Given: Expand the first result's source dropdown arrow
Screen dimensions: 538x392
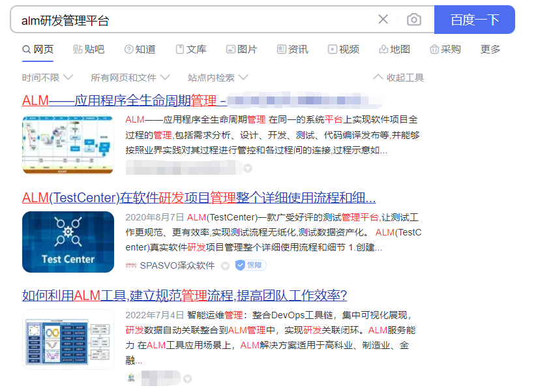Looking at the screenshot, I should [248, 168].
